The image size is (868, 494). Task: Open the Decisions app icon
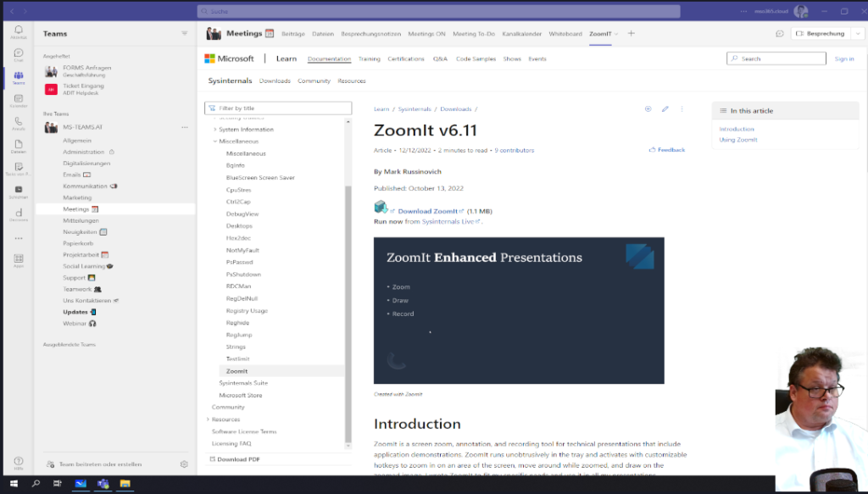coord(19,214)
